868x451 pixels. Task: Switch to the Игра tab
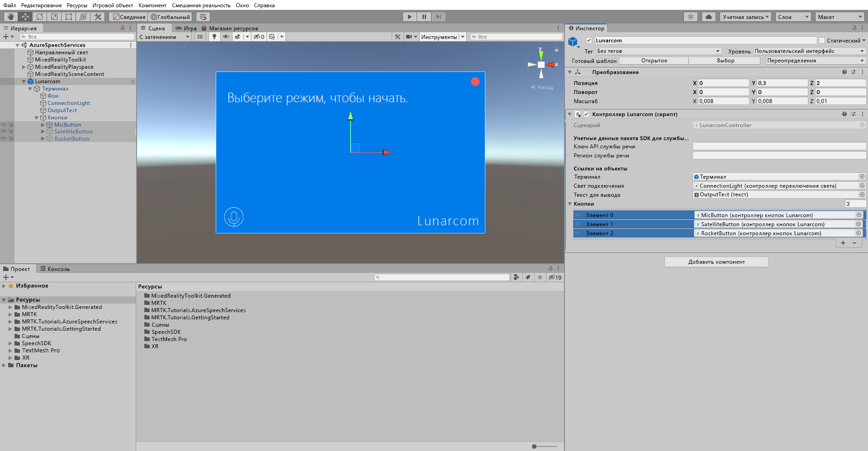(186, 28)
